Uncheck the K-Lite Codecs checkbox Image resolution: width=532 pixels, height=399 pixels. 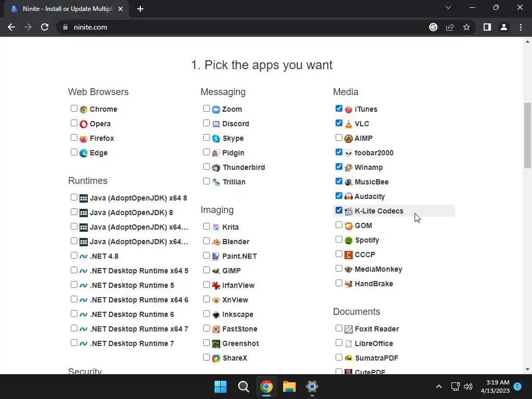(339, 210)
